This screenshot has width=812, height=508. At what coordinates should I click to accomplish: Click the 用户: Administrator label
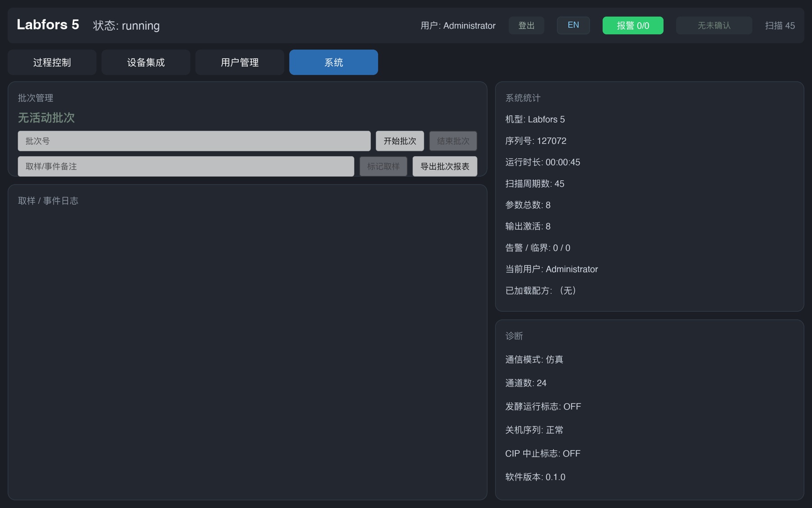(458, 26)
